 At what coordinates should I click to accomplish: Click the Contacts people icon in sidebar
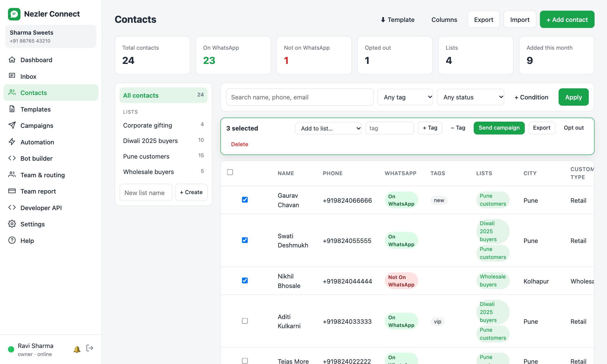(x=12, y=93)
